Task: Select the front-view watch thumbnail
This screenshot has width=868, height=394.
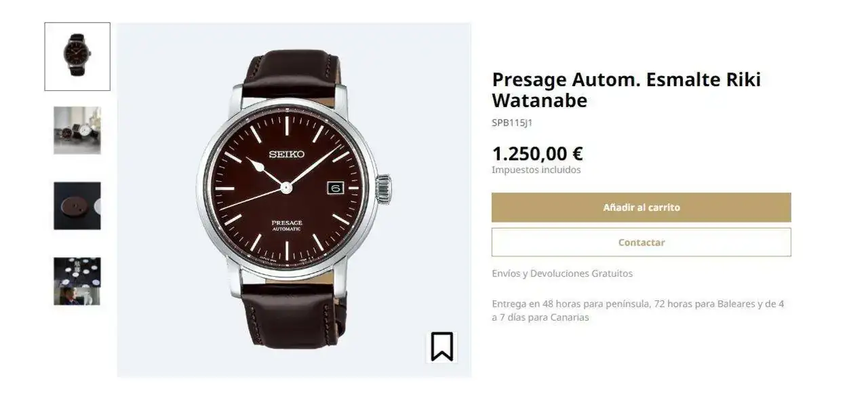Action: click(77, 56)
